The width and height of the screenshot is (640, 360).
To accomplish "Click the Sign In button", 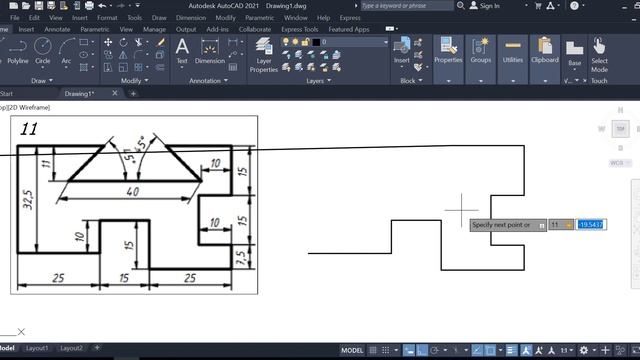I will (x=485, y=6).
